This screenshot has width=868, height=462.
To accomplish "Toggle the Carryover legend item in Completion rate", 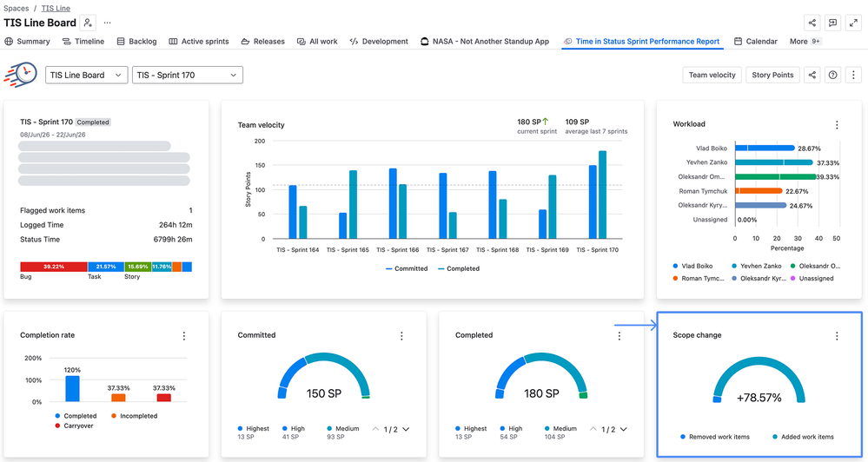I will coord(74,426).
